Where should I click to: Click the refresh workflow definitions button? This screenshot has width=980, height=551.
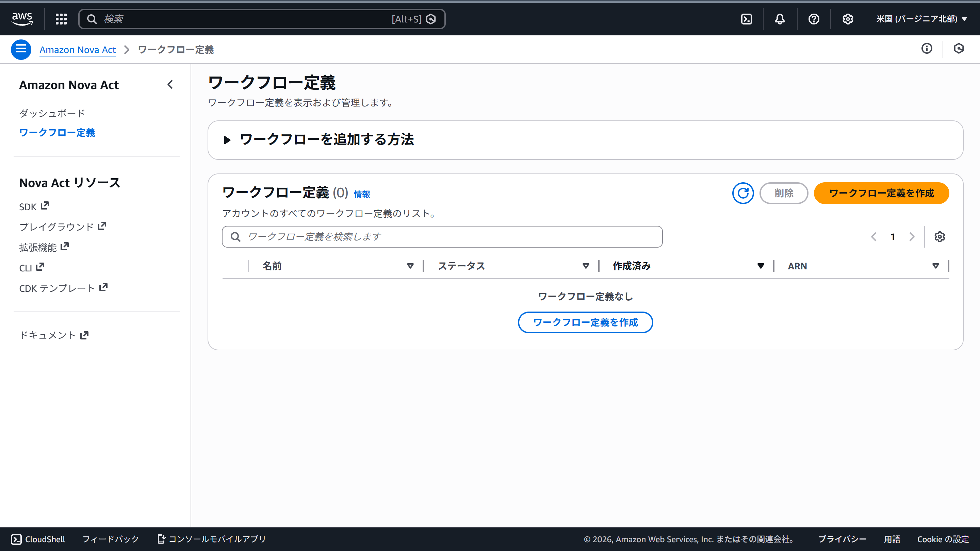click(742, 193)
